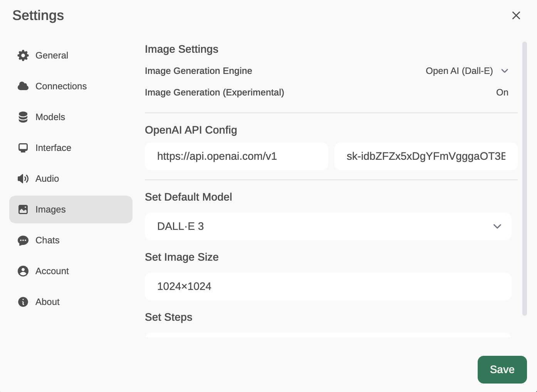Click the settings panel vertical scrollbar
The image size is (537, 392).
click(x=524, y=179)
